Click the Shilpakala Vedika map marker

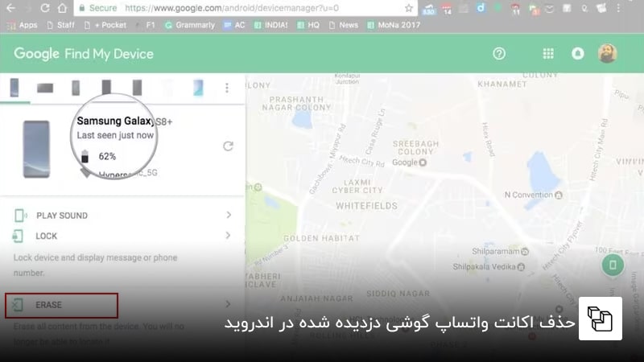click(x=521, y=267)
